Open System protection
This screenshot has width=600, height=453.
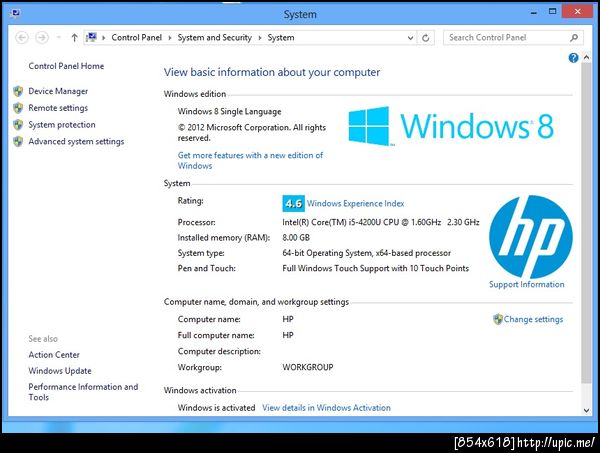click(62, 125)
